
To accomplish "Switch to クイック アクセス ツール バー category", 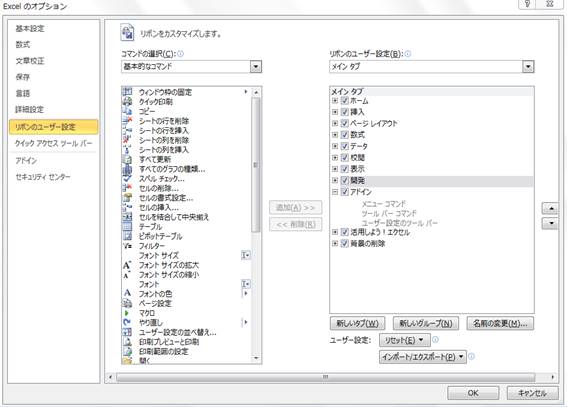I will pos(54,143).
